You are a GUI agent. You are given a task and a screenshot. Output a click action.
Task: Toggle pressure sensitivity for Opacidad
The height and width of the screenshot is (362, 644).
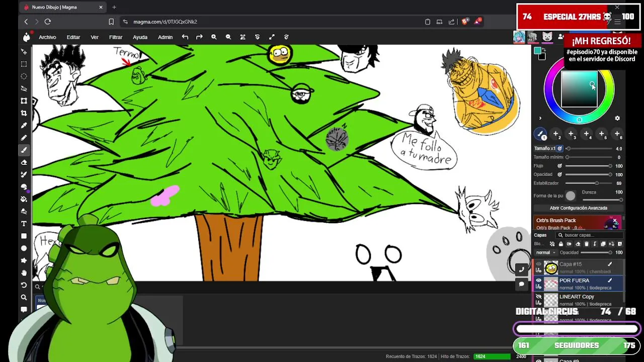[559, 174]
